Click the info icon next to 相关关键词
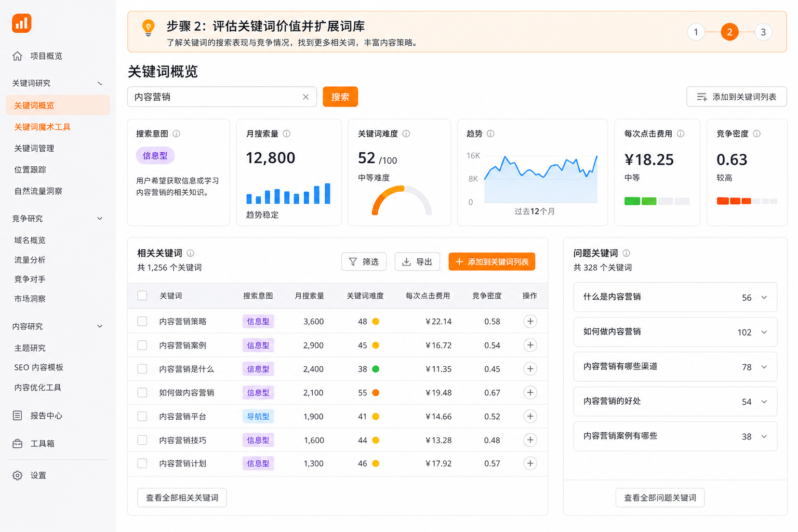 tap(191, 253)
